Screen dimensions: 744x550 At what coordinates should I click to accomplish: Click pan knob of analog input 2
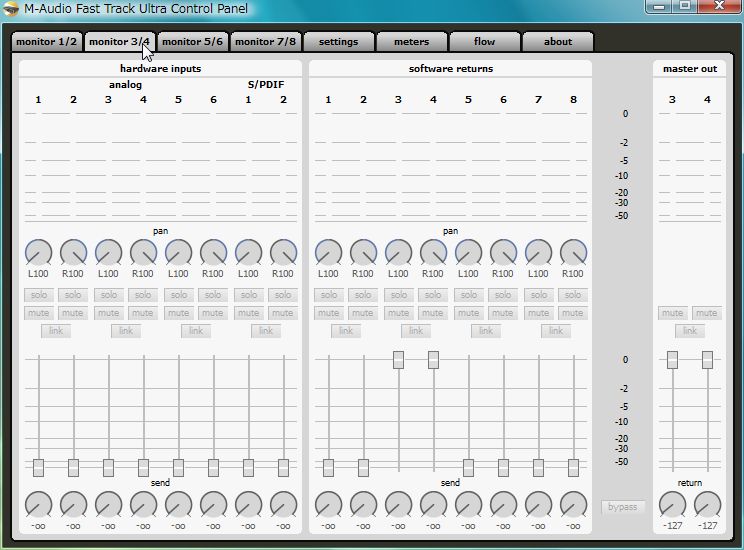click(x=74, y=252)
